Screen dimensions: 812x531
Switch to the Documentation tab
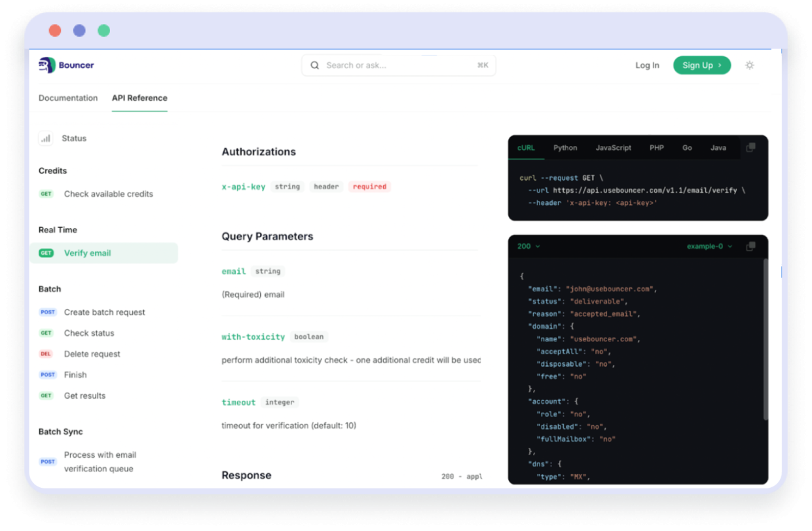68,98
